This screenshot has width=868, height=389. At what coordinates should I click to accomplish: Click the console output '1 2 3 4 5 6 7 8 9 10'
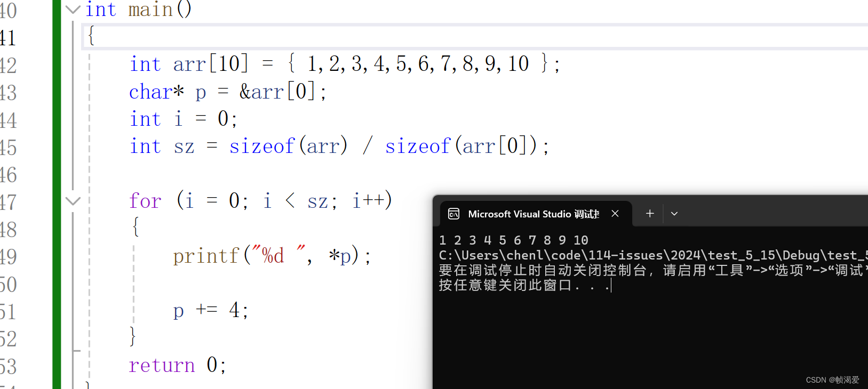pyautogui.click(x=514, y=240)
